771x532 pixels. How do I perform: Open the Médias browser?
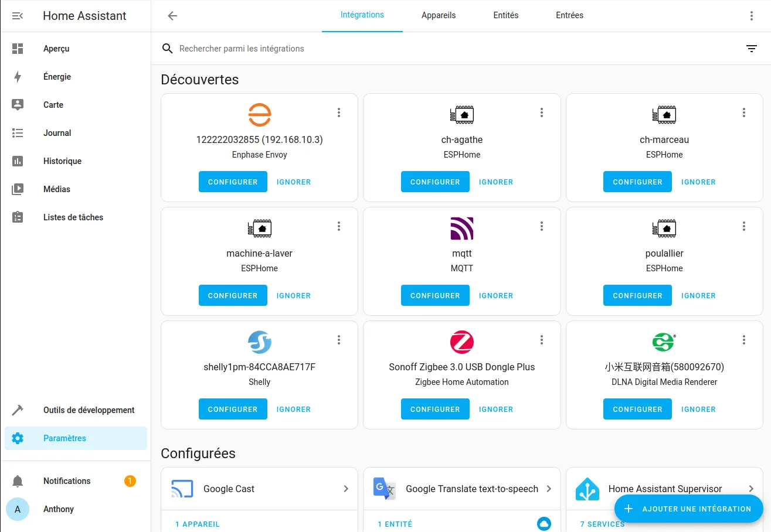coord(56,189)
